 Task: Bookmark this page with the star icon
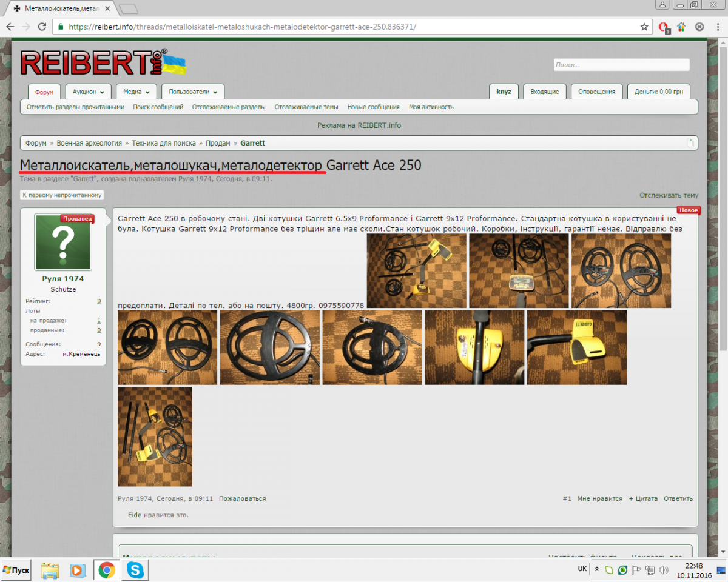[x=644, y=27]
